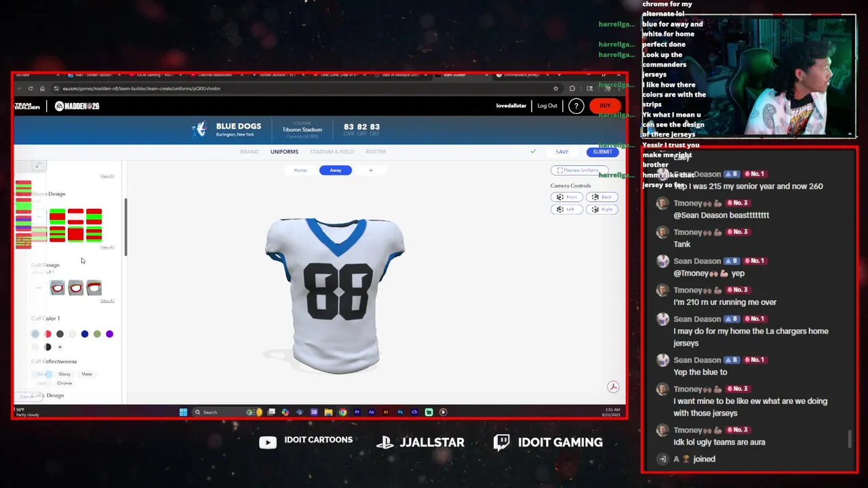This screenshot has width=868, height=488.
Task: Click the Madden 26 logo
Action: (x=77, y=106)
